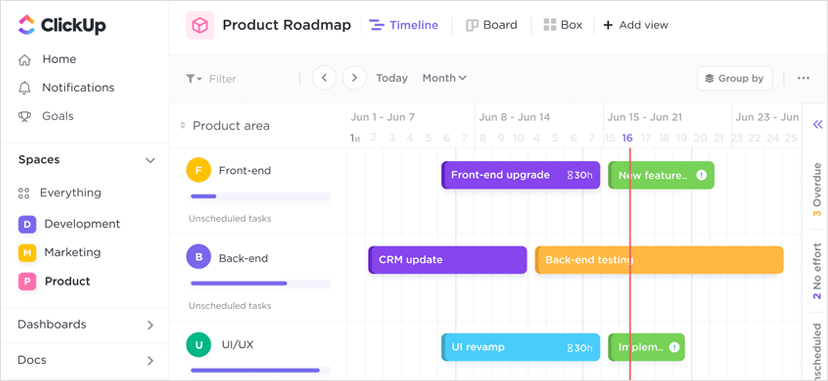Expand the Dashboards section

150,325
